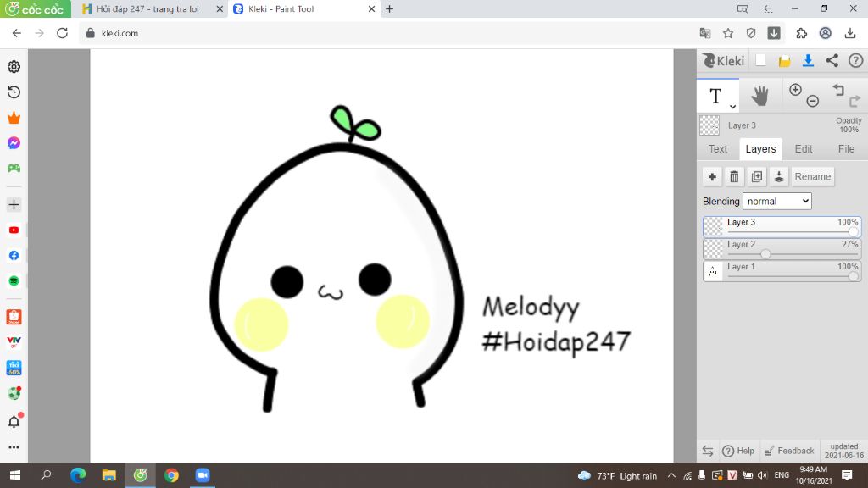Add a shortcut with sidebar plus
The image size is (868, 488).
click(14, 205)
